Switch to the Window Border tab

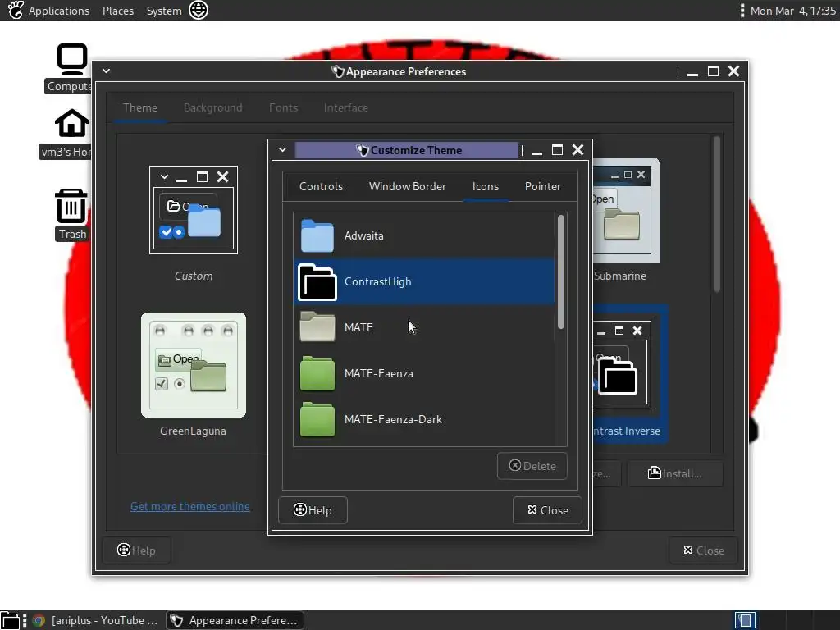(x=407, y=186)
